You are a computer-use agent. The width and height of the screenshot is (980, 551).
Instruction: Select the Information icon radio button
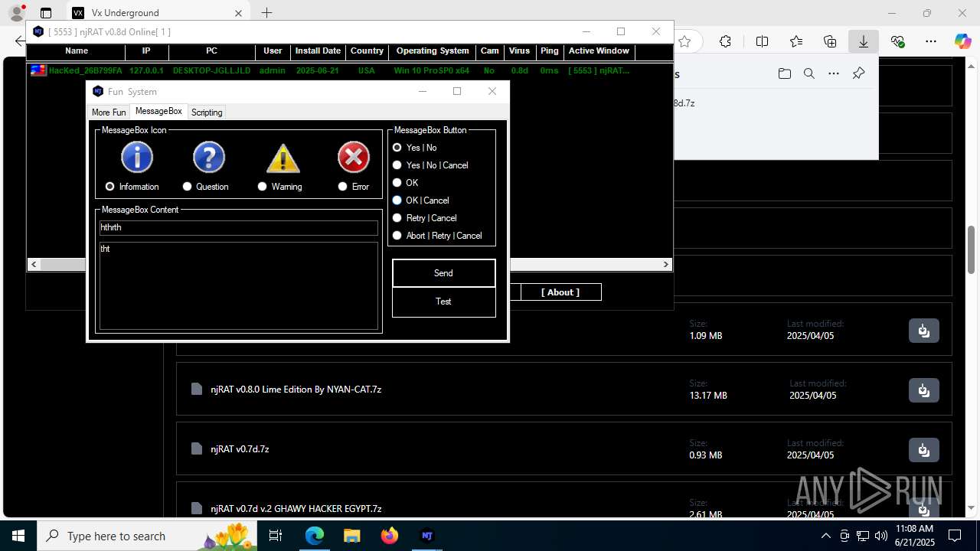(109, 187)
